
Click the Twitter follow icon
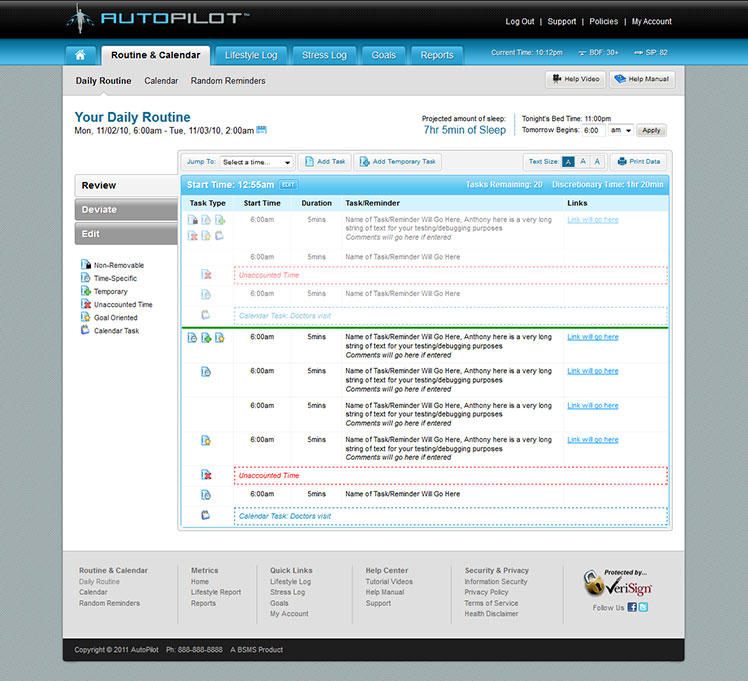pyautogui.click(x=644, y=607)
